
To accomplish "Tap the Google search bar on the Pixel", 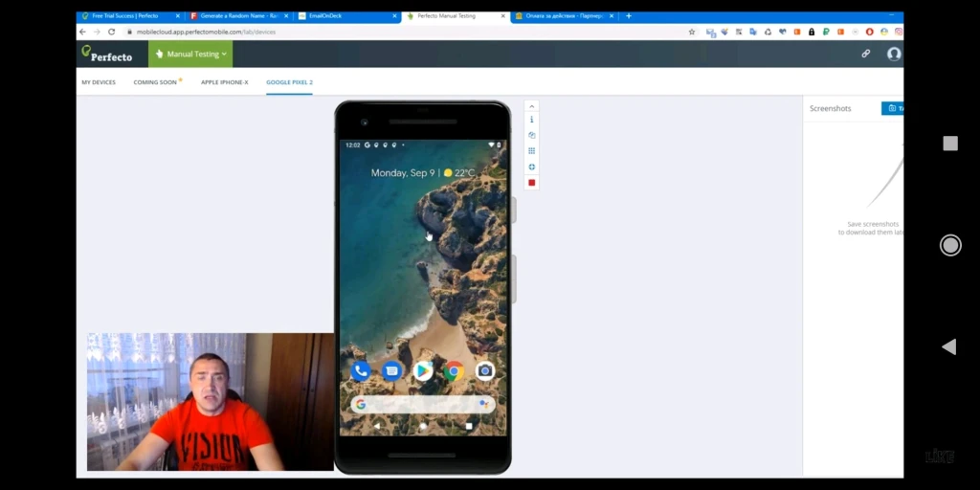I will click(x=423, y=405).
